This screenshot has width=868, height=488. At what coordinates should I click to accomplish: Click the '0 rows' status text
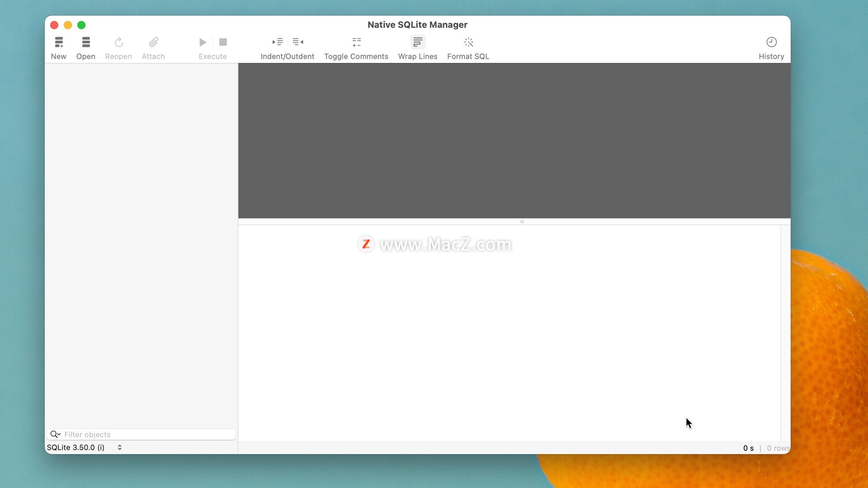[778, 448]
